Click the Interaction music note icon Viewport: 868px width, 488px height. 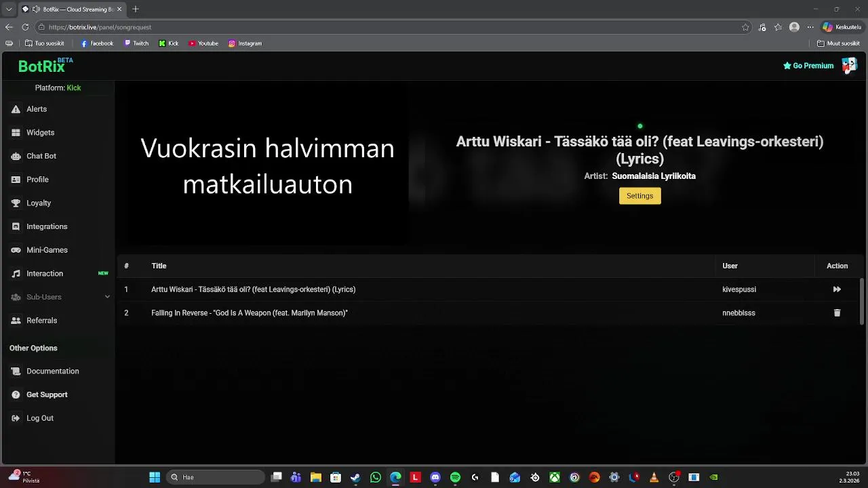(16, 274)
